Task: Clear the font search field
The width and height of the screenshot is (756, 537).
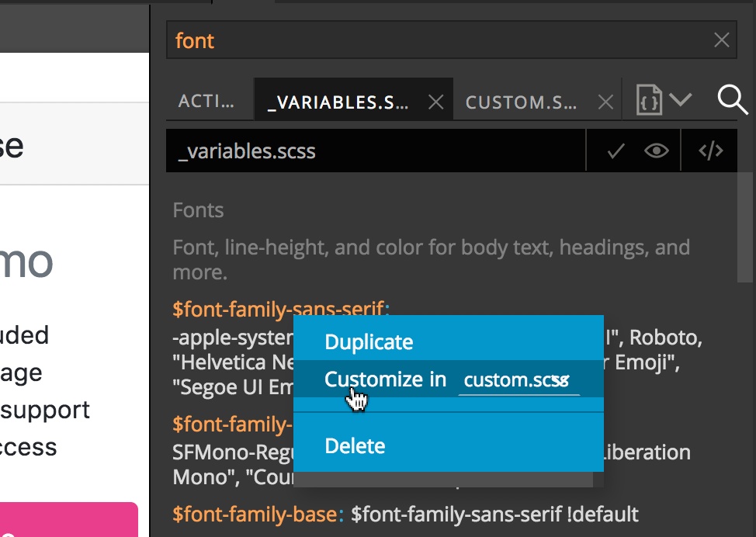Action: (x=721, y=40)
